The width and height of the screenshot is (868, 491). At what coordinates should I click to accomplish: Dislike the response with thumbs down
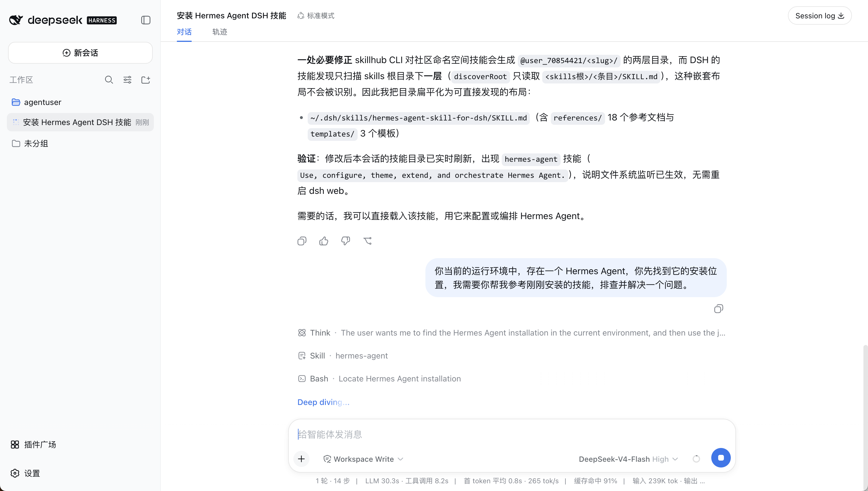(346, 241)
